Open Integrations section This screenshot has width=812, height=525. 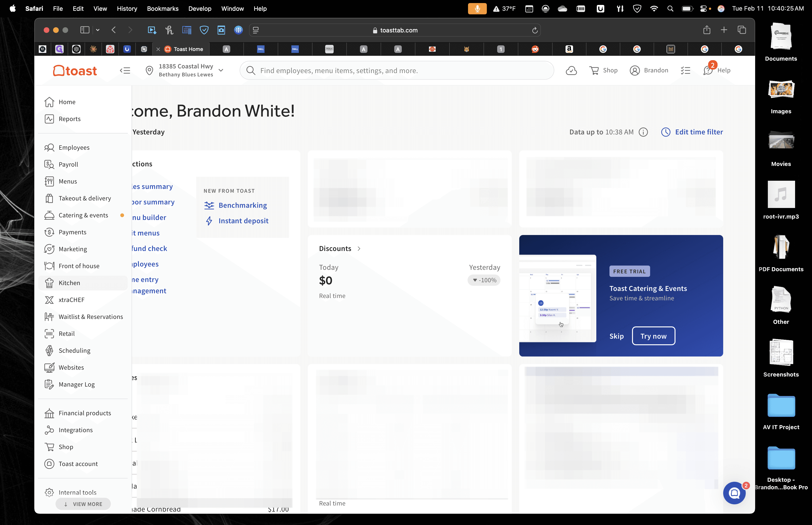click(83, 430)
